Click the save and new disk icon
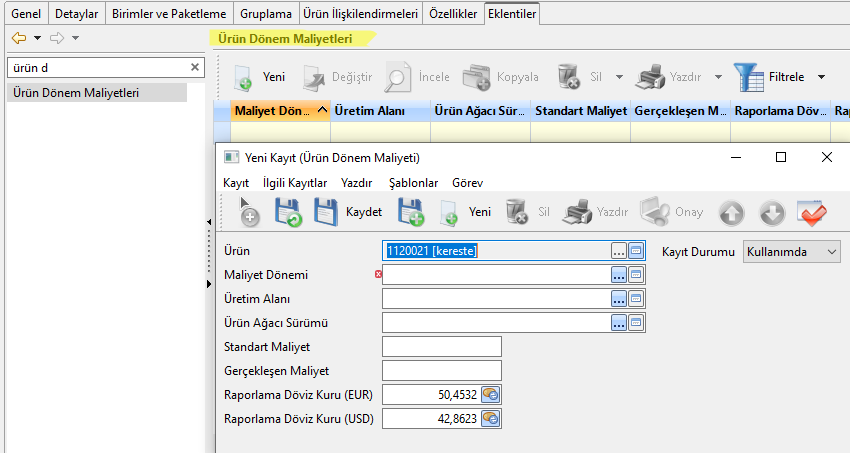 pyautogui.click(x=410, y=212)
